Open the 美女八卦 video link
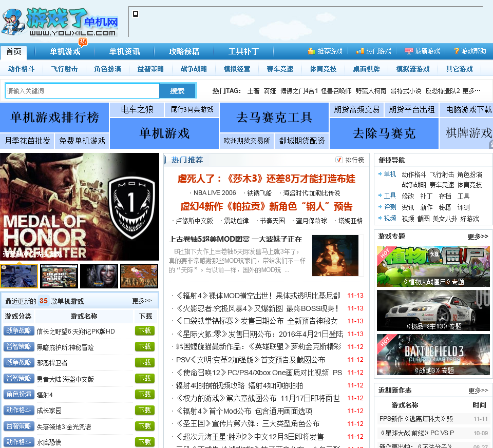 pos(445,219)
